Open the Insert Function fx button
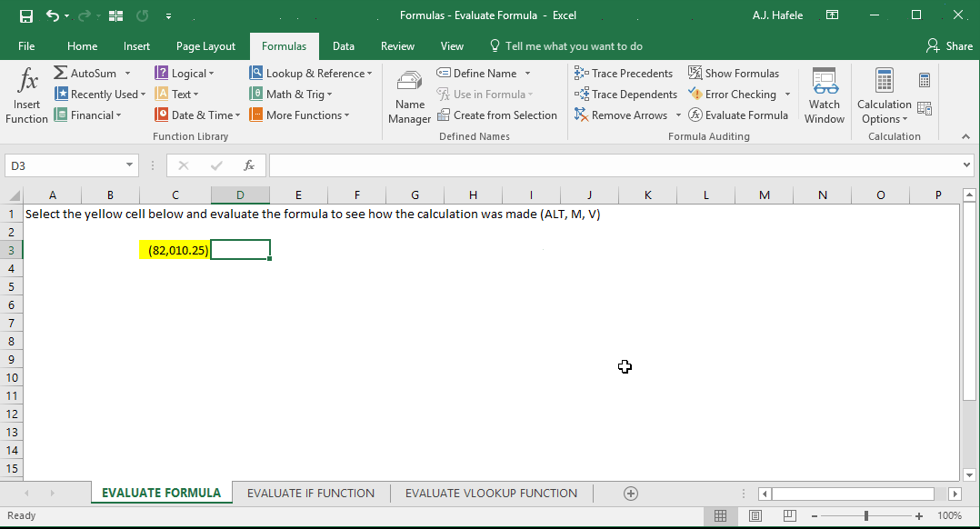Screen dimensions: 980x529 point(27,96)
